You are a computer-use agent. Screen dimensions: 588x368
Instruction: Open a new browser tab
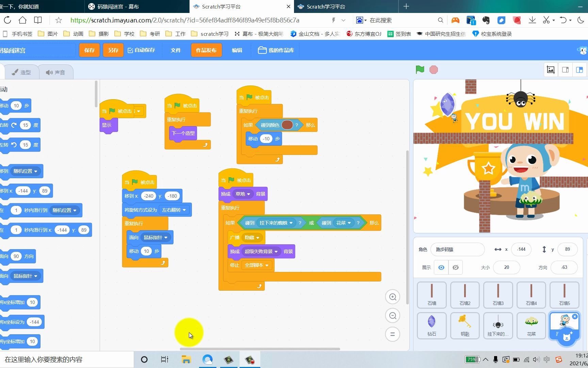coord(406,6)
